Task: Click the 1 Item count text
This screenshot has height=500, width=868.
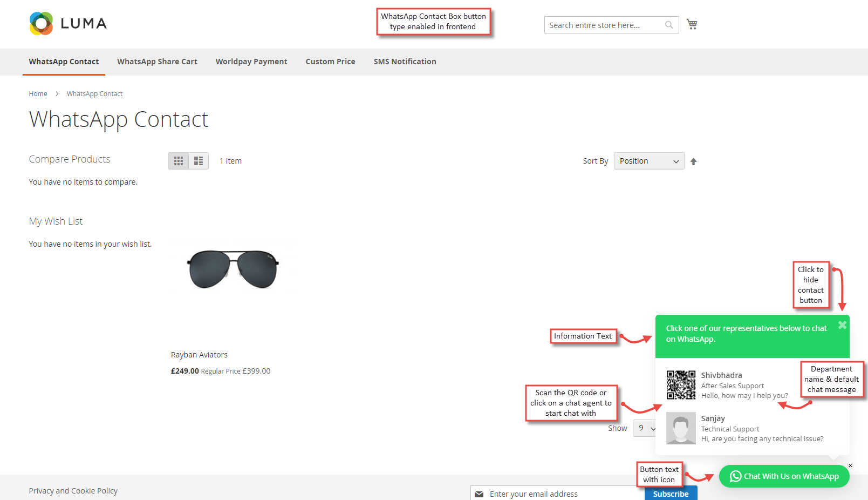Action: coord(230,161)
